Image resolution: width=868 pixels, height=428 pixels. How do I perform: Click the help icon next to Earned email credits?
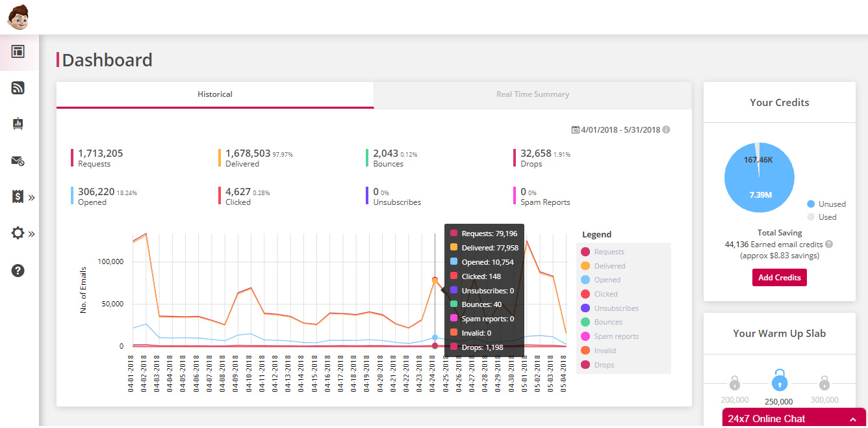tap(829, 245)
